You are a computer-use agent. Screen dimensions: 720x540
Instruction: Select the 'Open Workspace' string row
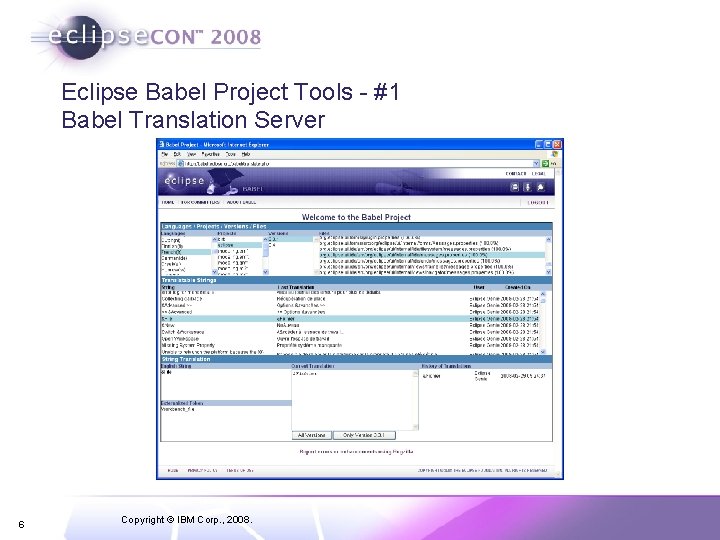click(x=350, y=339)
